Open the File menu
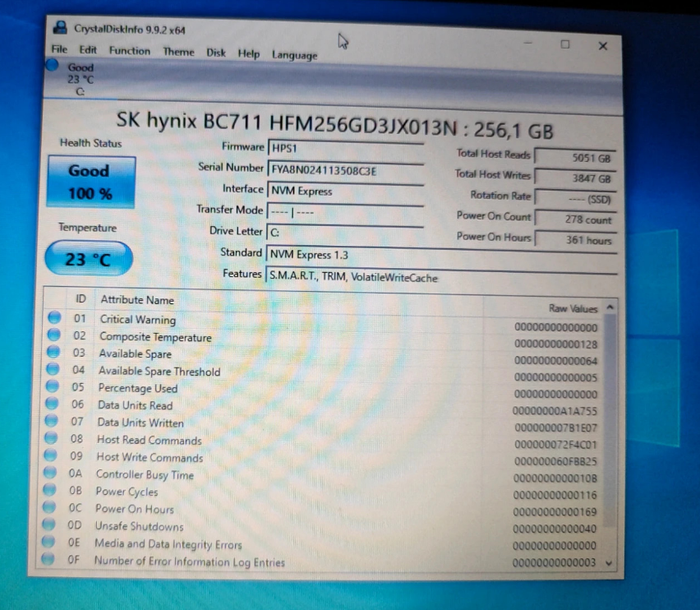The height and width of the screenshot is (610, 700). 59,49
